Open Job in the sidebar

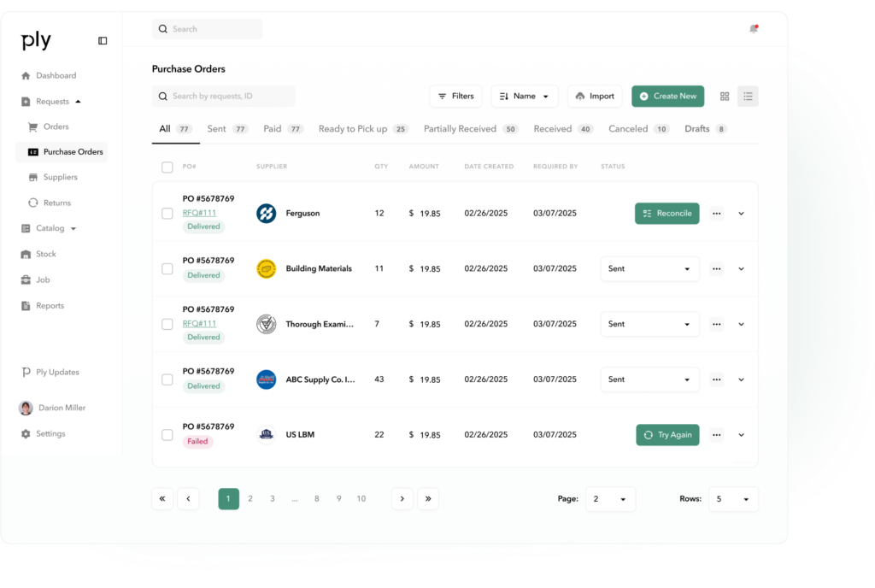click(35, 280)
